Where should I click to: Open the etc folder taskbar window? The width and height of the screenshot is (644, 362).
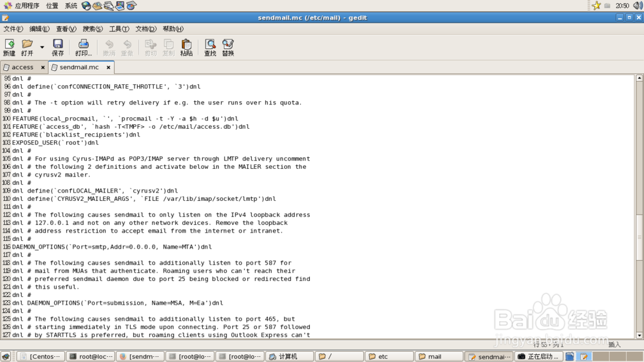click(390, 356)
